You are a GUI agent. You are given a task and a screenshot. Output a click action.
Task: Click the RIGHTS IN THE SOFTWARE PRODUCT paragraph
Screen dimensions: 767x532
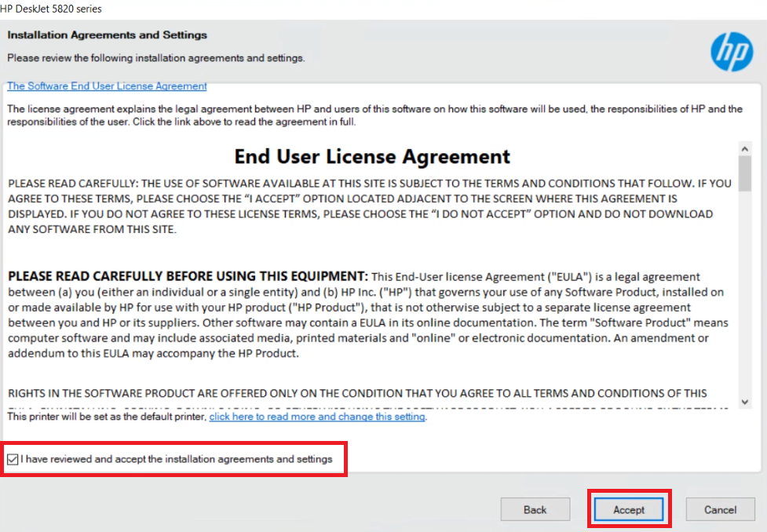click(357, 393)
